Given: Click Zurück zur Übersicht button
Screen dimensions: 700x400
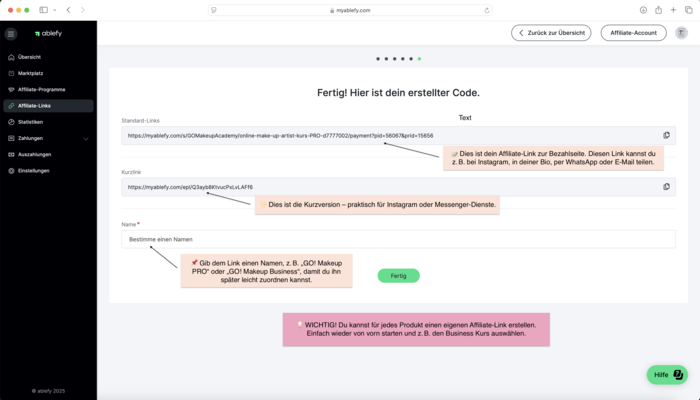Looking at the screenshot, I should (551, 33).
